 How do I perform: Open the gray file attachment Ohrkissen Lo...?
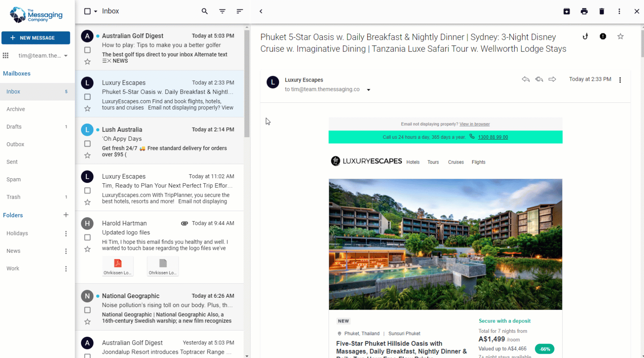point(163,266)
